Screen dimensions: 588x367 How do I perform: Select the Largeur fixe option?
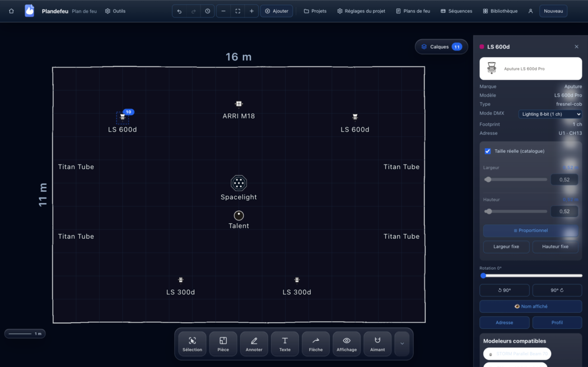coord(506,247)
